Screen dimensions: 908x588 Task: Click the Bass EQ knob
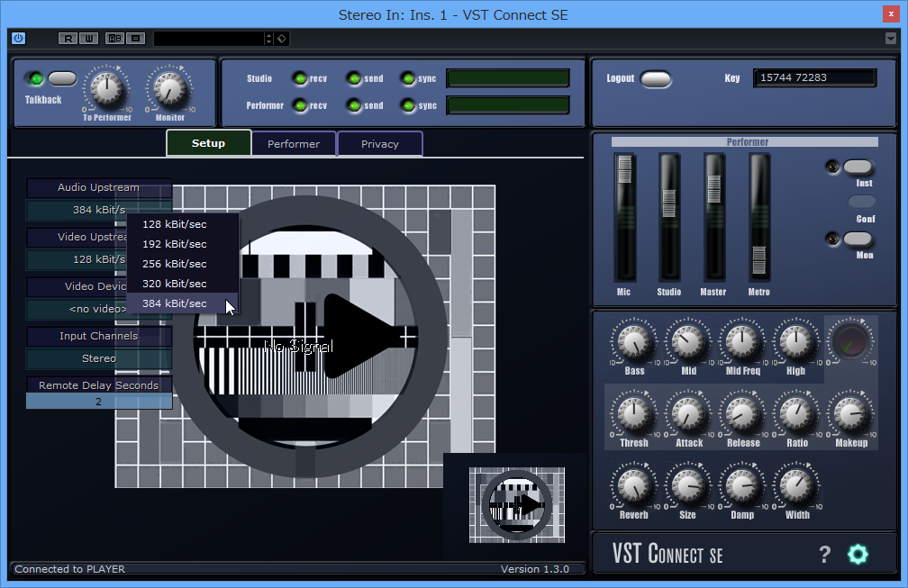(x=634, y=341)
